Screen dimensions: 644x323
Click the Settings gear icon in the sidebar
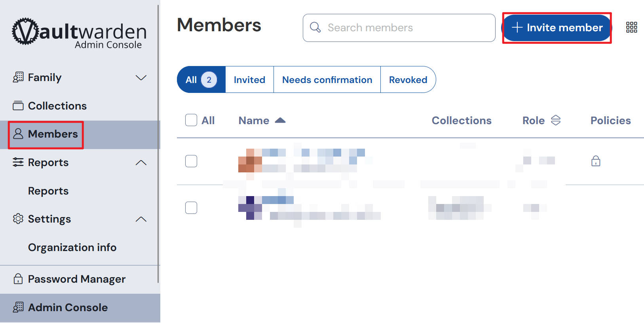click(x=18, y=219)
